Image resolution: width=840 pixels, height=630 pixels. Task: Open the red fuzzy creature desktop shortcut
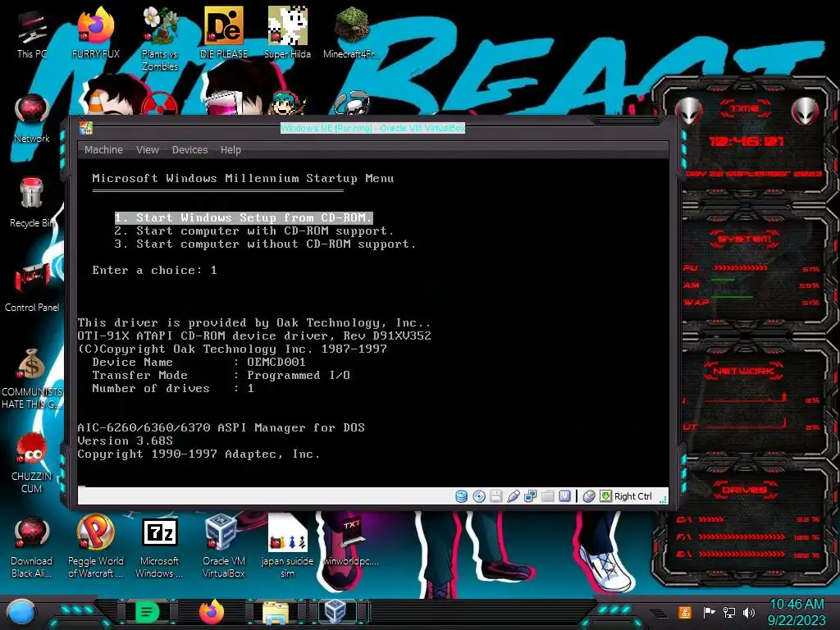32,463
